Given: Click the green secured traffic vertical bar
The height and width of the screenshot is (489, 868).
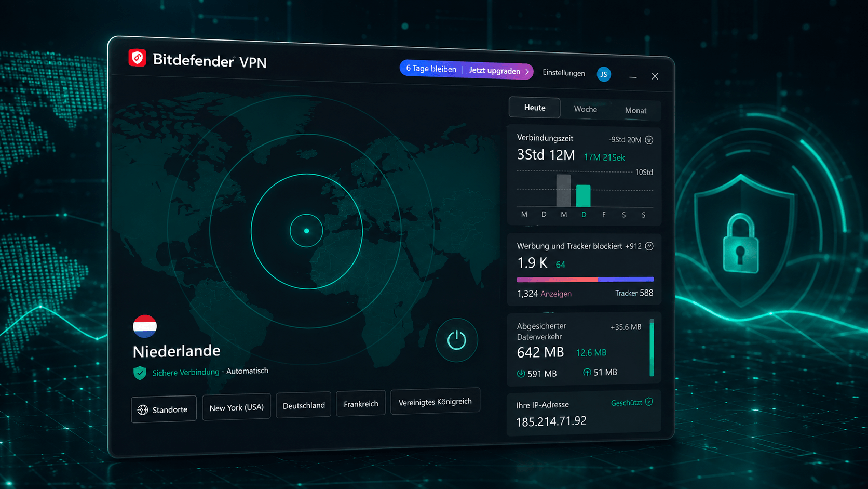Looking at the screenshot, I should (652, 348).
